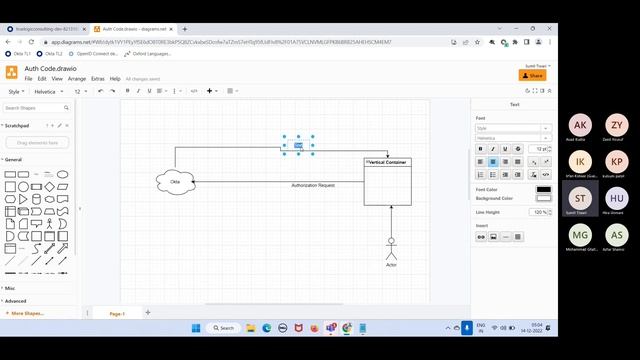
Task: Clear formatting in the Text panel
Action: point(533,175)
